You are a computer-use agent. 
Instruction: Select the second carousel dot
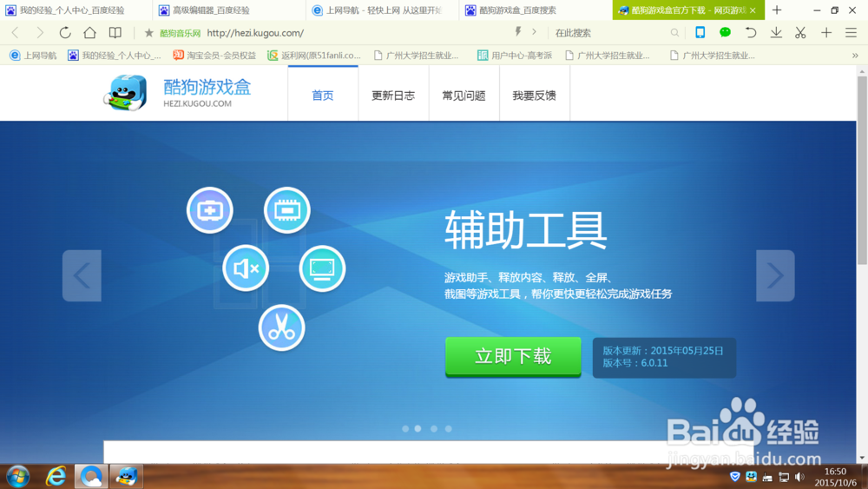(x=418, y=429)
